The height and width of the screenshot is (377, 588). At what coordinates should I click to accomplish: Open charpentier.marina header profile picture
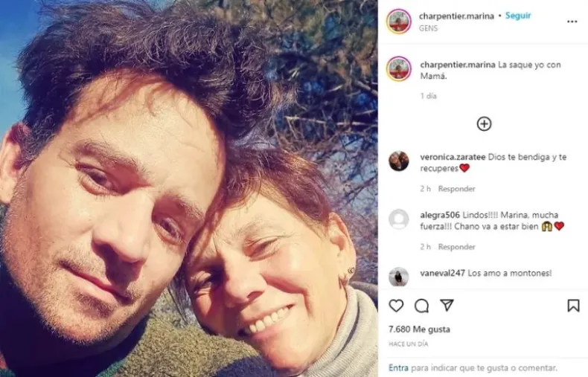click(399, 21)
